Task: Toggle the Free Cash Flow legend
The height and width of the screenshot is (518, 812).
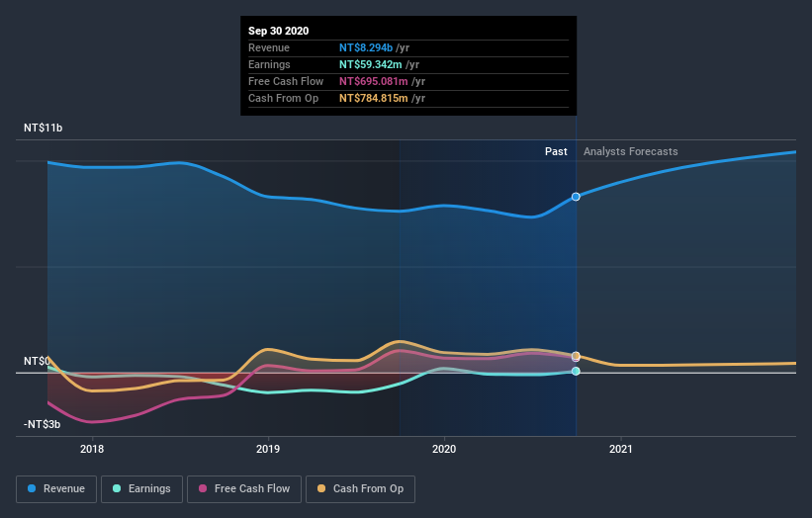Action: 244,489
